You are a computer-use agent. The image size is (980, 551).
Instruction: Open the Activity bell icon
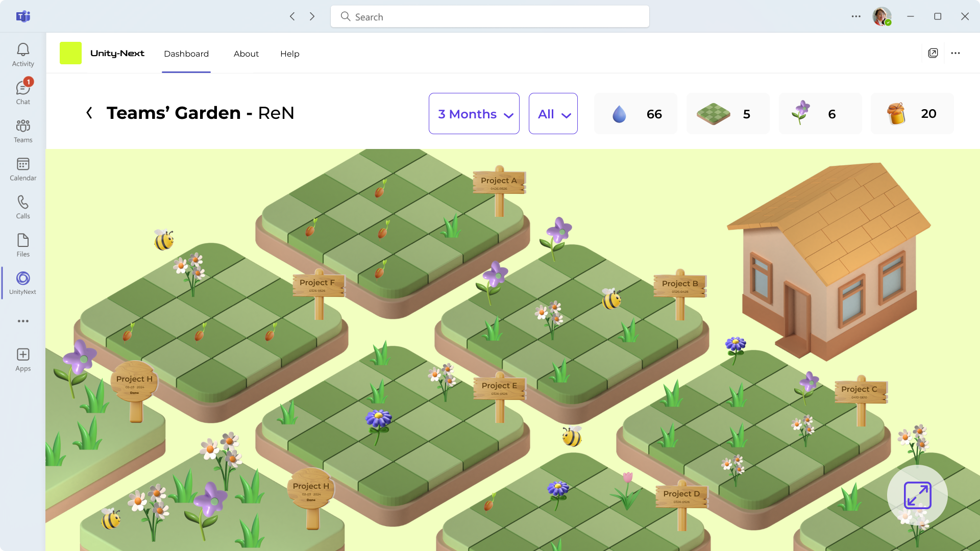pos(23,55)
